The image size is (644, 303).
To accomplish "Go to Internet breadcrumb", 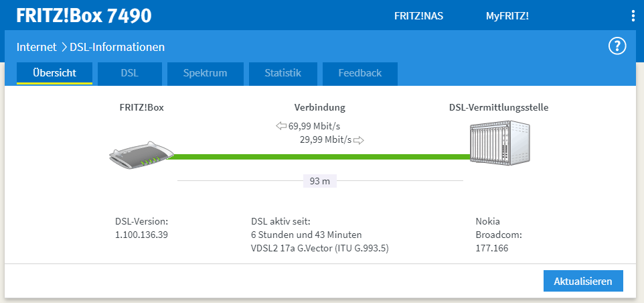I will tap(36, 47).
